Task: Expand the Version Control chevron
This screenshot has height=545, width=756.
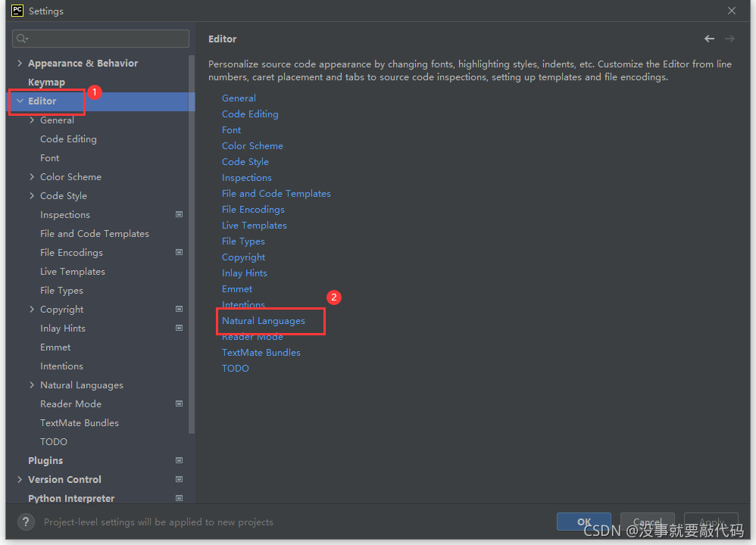Action: click(x=20, y=479)
